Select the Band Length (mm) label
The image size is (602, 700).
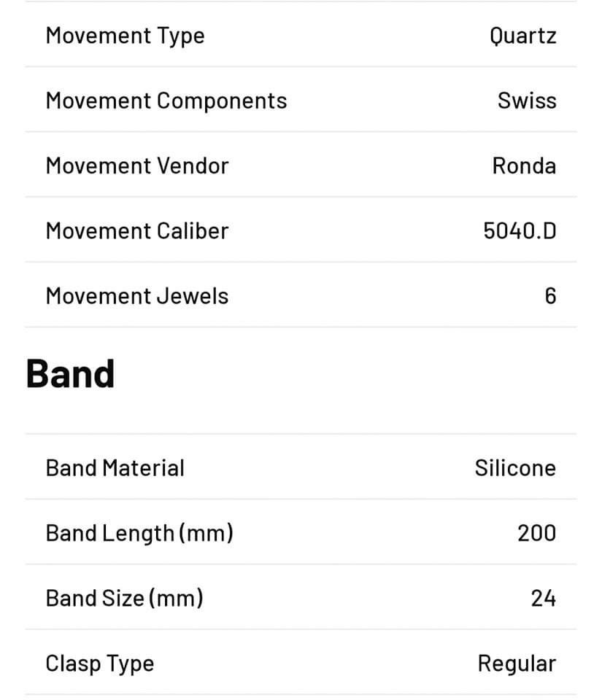(x=139, y=534)
